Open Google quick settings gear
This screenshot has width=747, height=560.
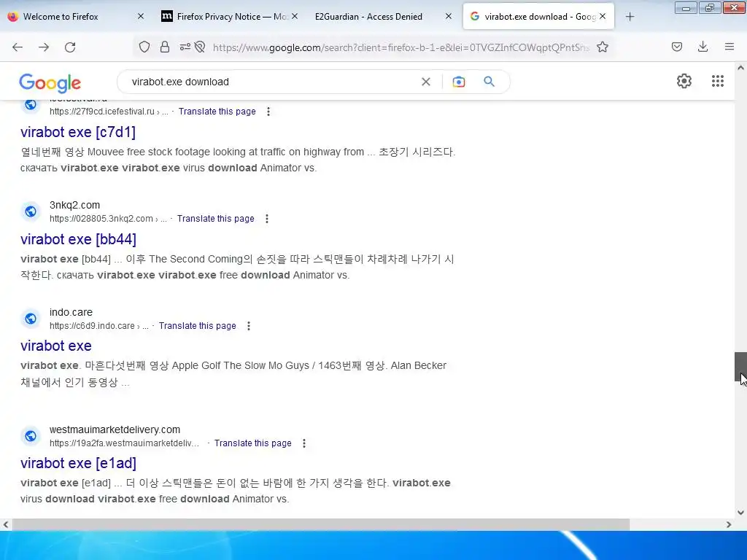[684, 81]
